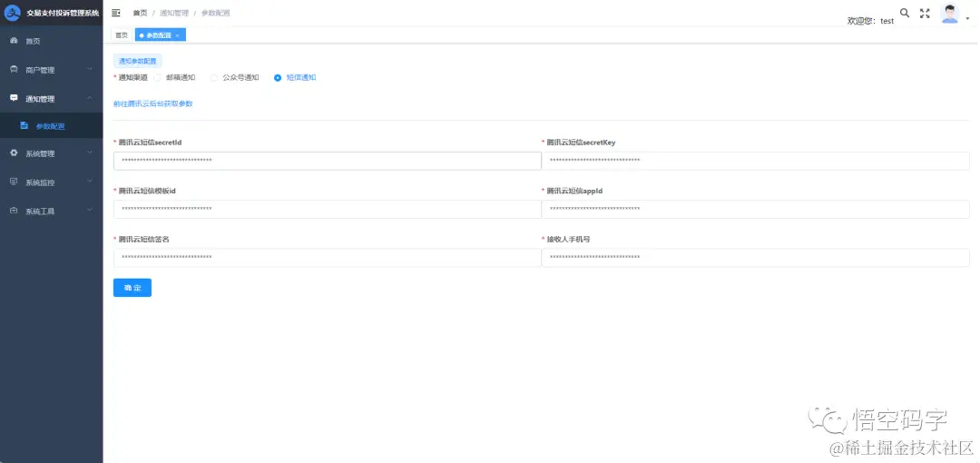Select the 邮箱通知 radio button
Image resolution: width=980 pixels, height=463 pixels.
tap(158, 77)
